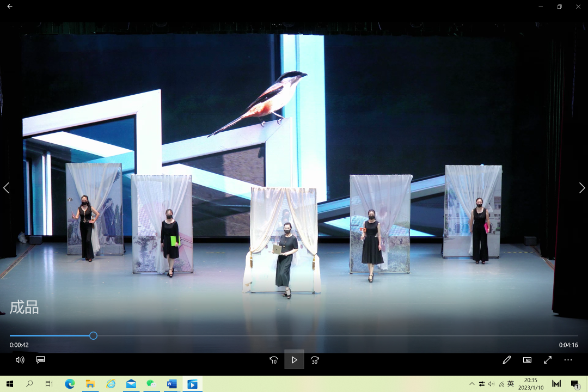Image resolution: width=588 pixels, height=392 pixels.
Task: Click the seek bar position handle
Action: click(x=94, y=336)
